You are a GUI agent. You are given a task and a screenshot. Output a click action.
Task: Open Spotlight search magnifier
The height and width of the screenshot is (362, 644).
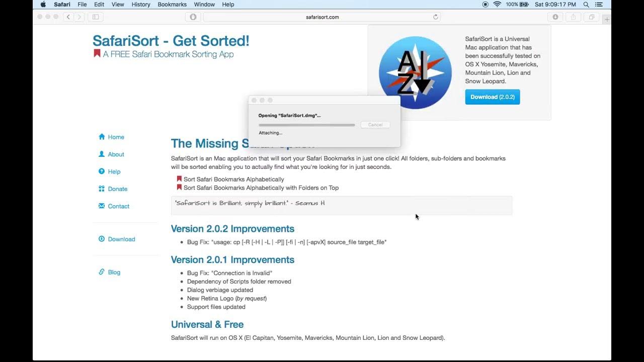pos(586,5)
